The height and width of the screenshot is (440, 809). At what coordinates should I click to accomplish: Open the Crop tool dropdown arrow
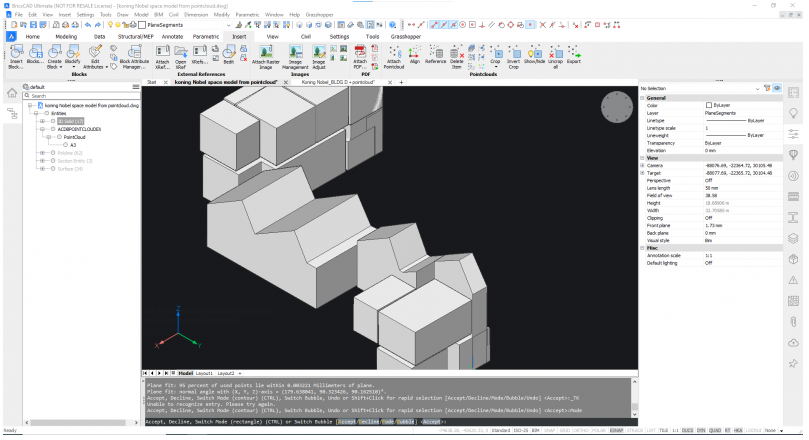(495, 67)
